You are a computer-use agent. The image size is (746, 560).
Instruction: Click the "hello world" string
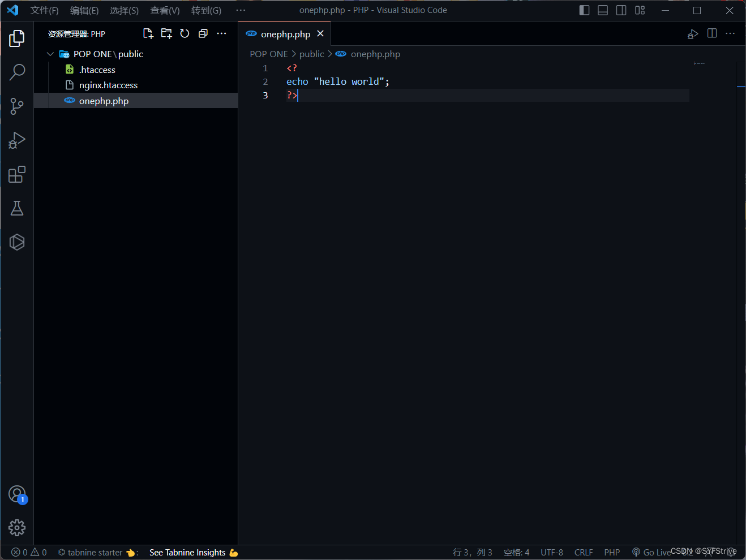pos(349,81)
